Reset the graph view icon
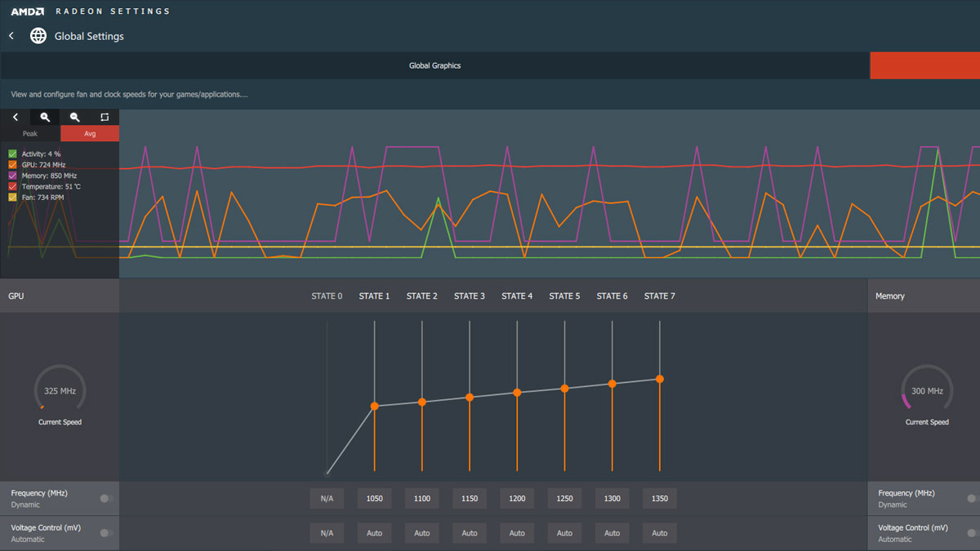 pos(105,118)
